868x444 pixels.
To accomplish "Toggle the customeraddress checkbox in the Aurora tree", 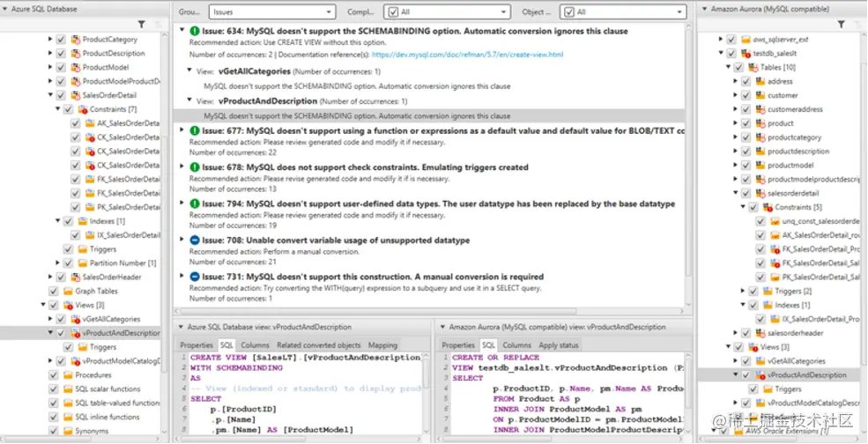I will click(746, 109).
